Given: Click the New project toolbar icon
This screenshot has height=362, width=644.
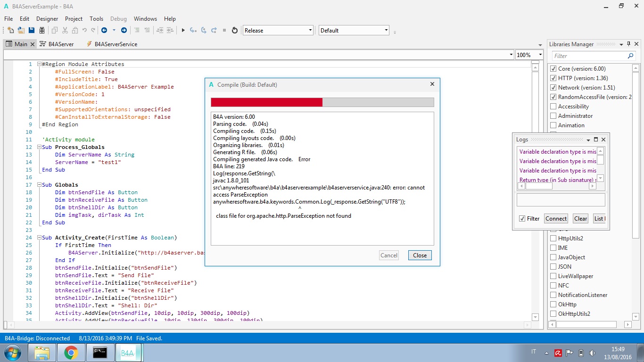Looking at the screenshot, I should click(10, 30).
